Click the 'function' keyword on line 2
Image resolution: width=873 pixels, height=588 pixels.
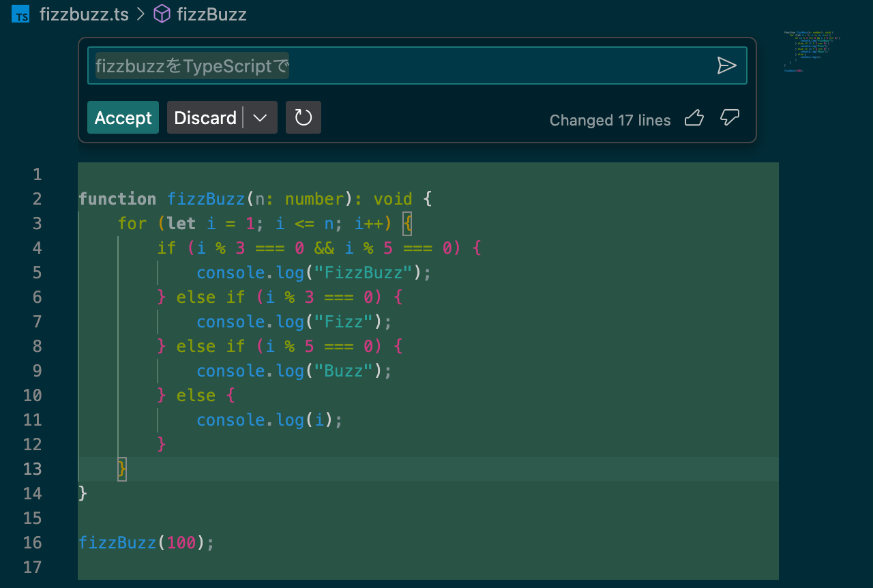[117, 199]
